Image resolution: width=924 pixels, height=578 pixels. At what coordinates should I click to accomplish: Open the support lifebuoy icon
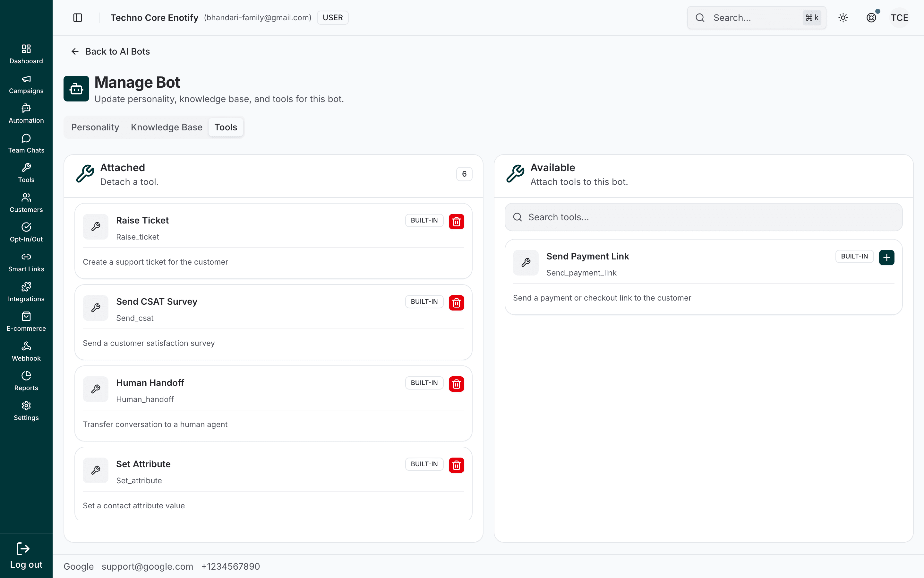click(871, 18)
